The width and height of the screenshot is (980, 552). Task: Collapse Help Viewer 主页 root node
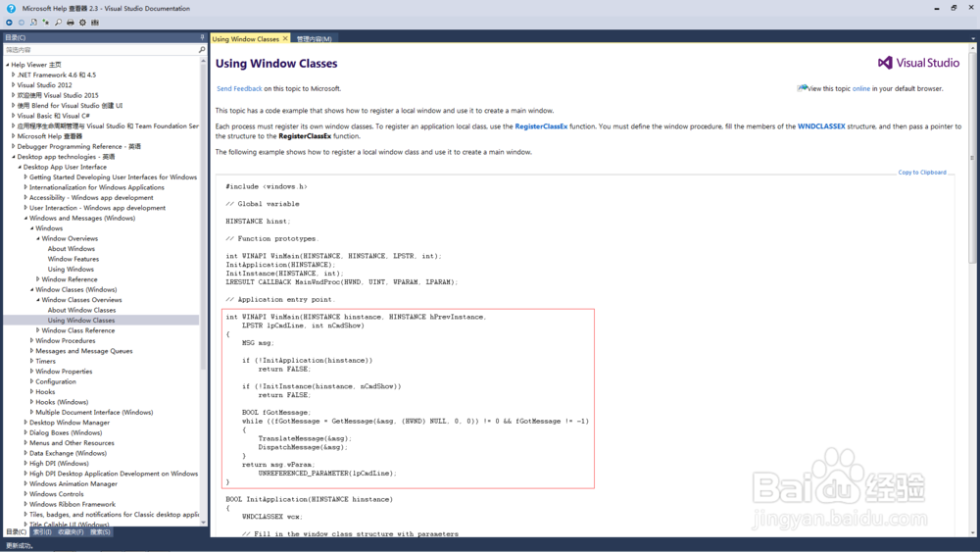pyautogui.click(x=8, y=65)
